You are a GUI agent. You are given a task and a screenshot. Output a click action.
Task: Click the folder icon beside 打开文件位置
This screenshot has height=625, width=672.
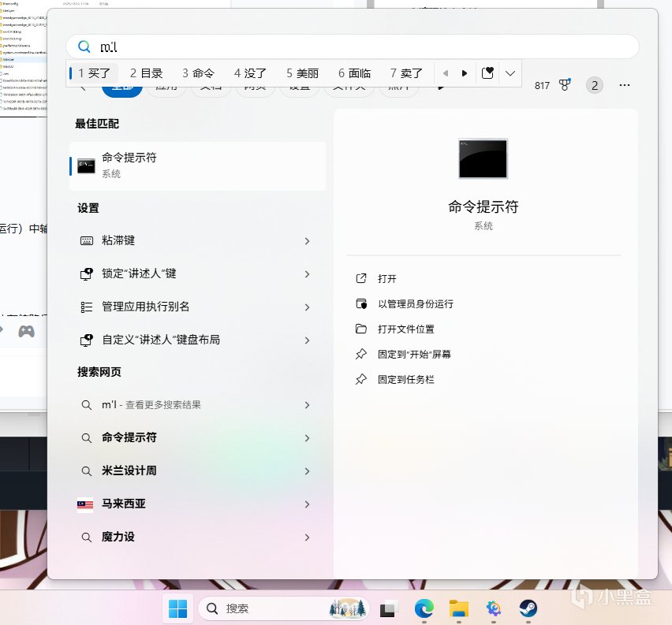coord(361,329)
